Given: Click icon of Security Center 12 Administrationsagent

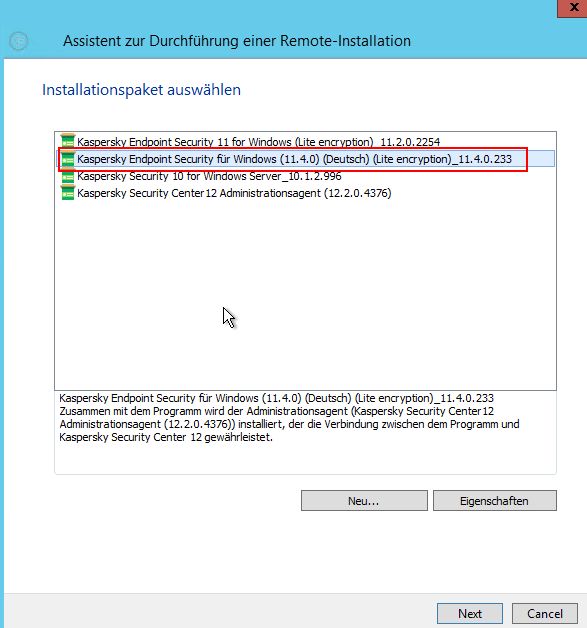Looking at the screenshot, I should (68, 193).
